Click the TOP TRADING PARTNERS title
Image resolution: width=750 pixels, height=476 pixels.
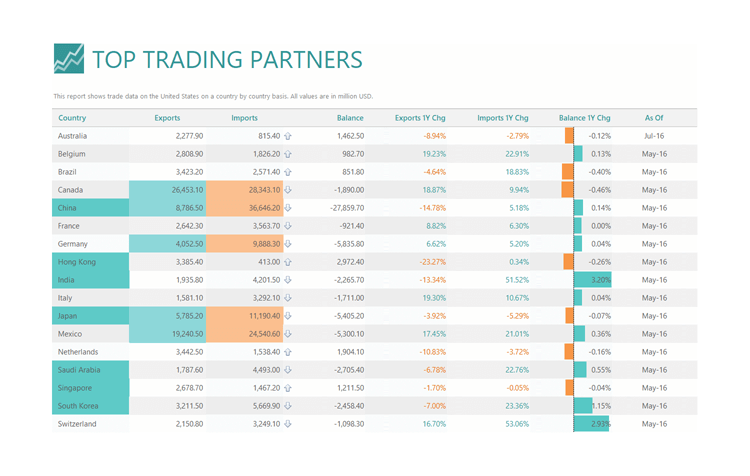227,60
